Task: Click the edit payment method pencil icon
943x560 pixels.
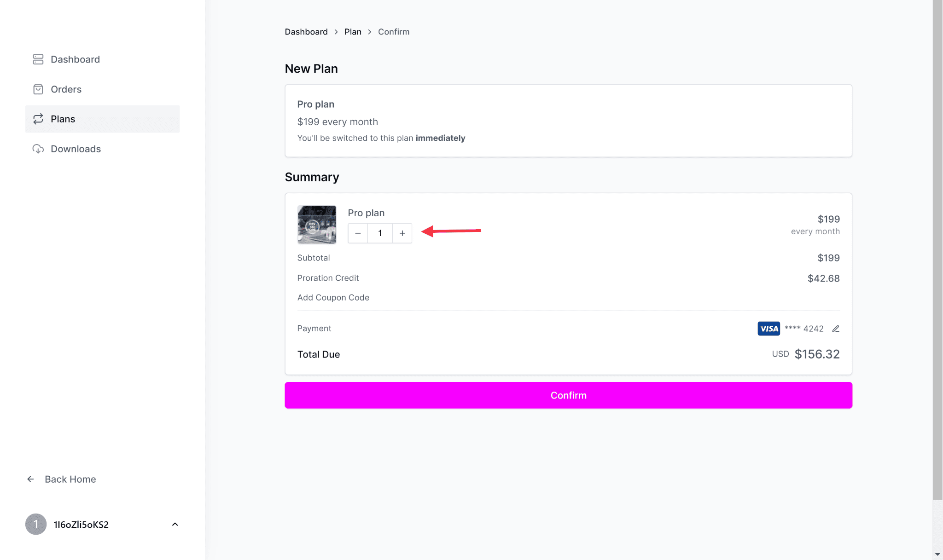Action: click(x=836, y=329)
